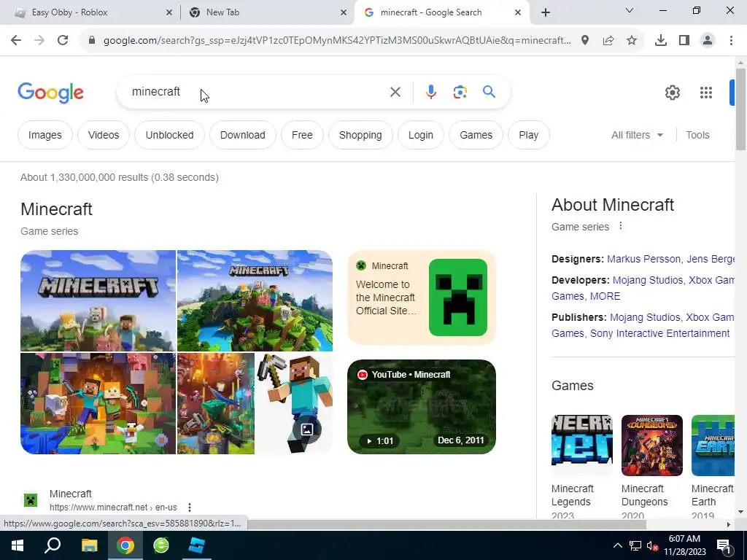The image size is (747, 560).
Task: Open tab search chevron in Chrome titlebar
Action: pos(630,10)
